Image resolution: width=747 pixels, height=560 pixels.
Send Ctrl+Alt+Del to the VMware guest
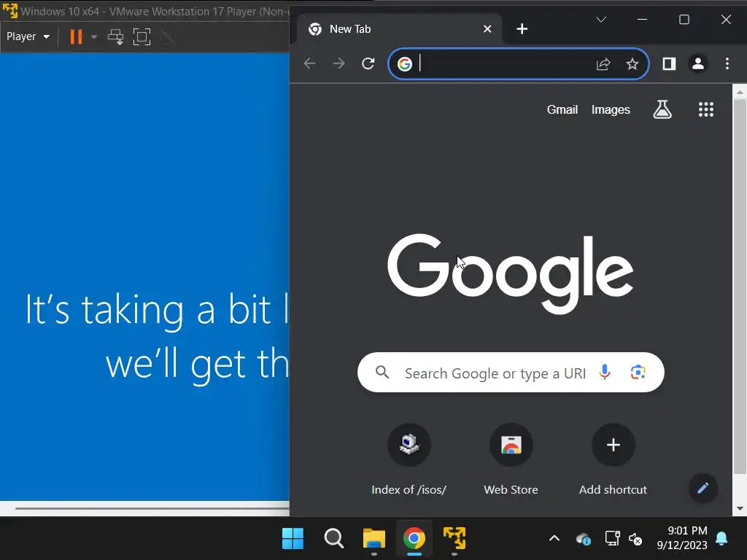click(115, 36)
